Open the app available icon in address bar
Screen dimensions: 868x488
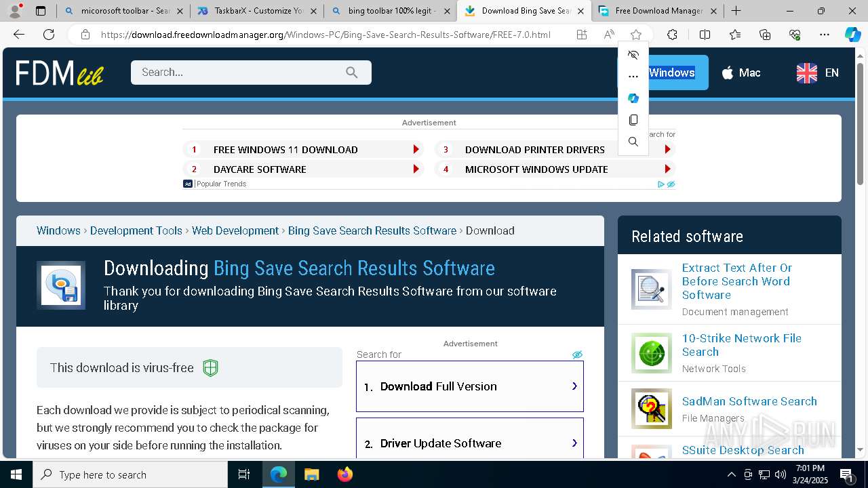point(582,35)
